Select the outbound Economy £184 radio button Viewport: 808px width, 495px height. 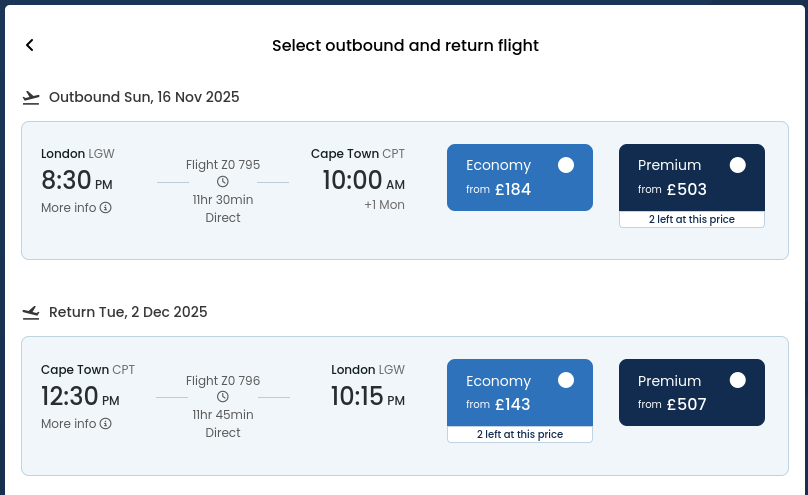click(x=566, y=165)
